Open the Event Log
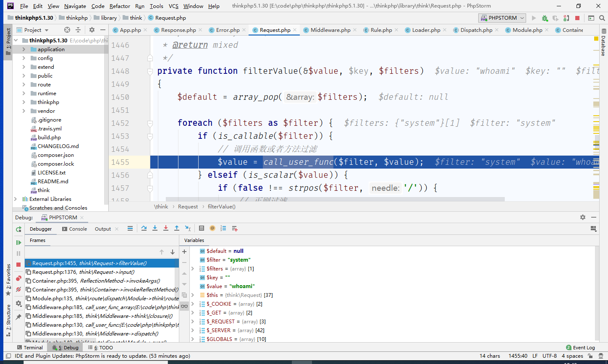The height and width of the screenshot is (364, 608). [x=580, y=348]
